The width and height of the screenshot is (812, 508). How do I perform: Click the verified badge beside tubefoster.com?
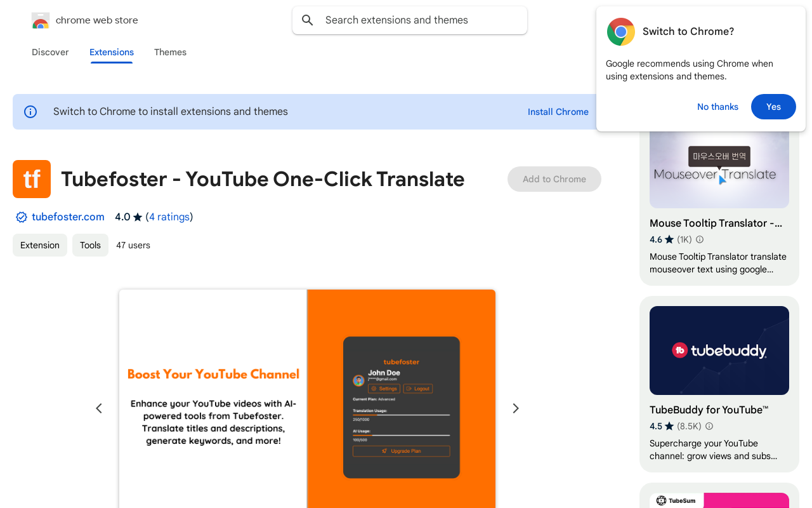(22, 217)
